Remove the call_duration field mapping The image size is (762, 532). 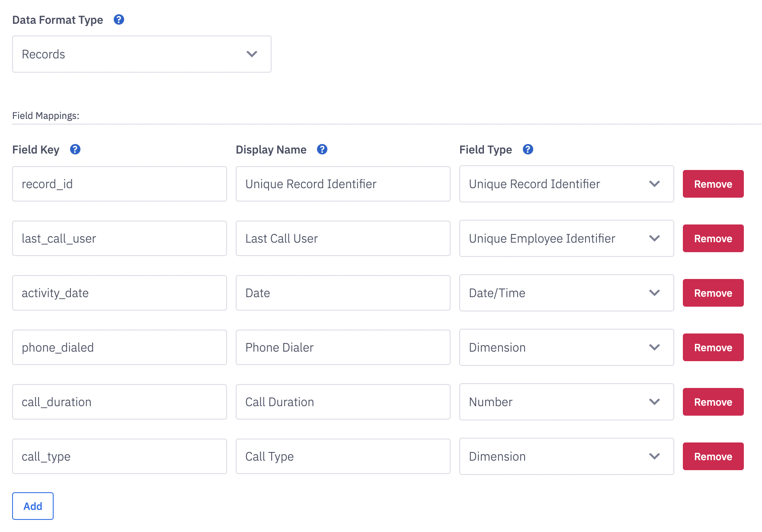[713, 402]
